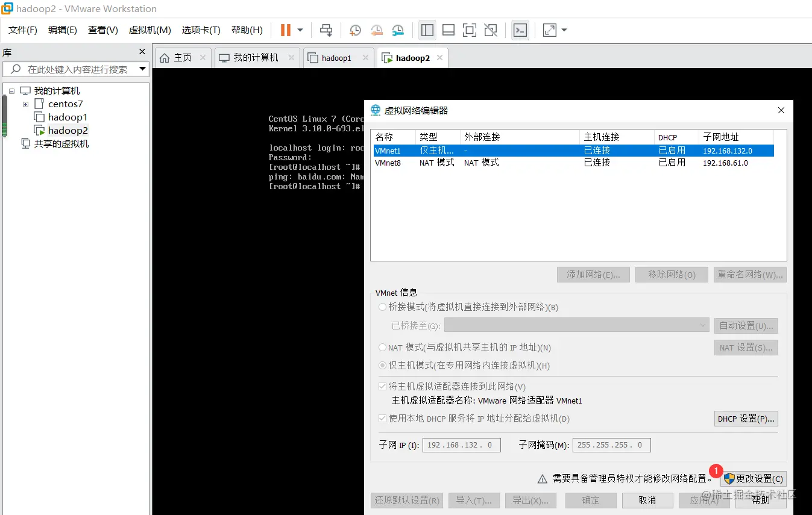Screen dimensions: 812x515
Task: Close the library (库) panel
Action: (142, 52)
